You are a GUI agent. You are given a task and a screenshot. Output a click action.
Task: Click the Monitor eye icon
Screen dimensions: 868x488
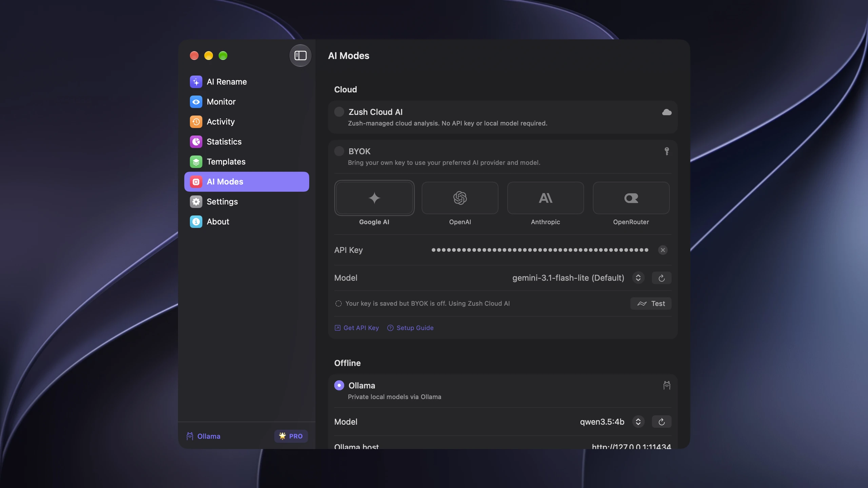pos(196,102)
